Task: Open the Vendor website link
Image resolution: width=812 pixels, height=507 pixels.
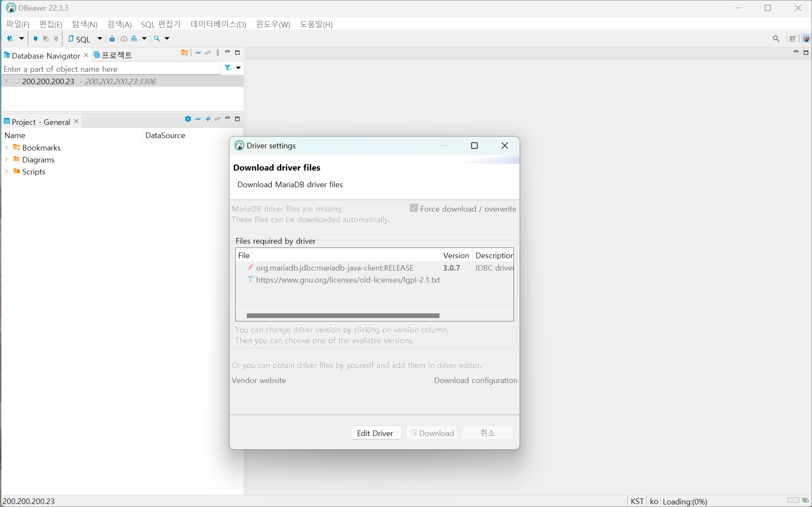Action: point(259,380)
